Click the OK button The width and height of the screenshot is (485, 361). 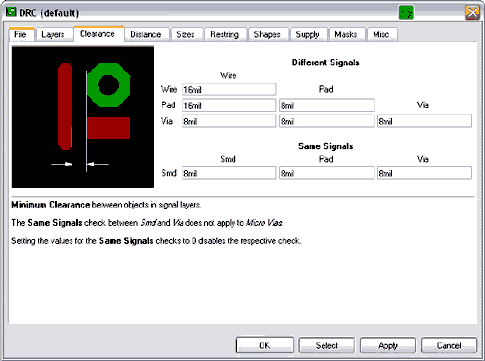(265, 345)
